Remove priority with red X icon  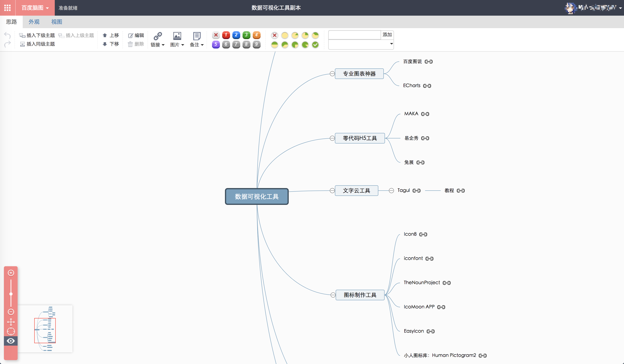point(216,35)
